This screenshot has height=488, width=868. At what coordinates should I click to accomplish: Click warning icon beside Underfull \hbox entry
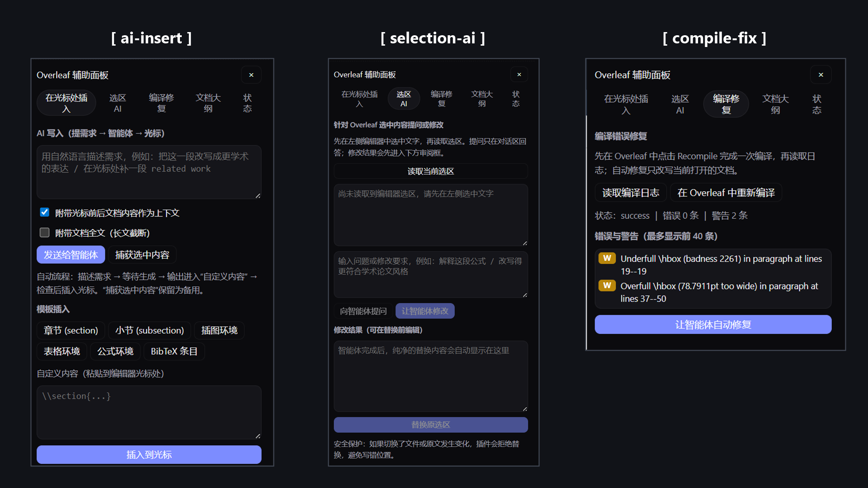click(x=607, y=258)
